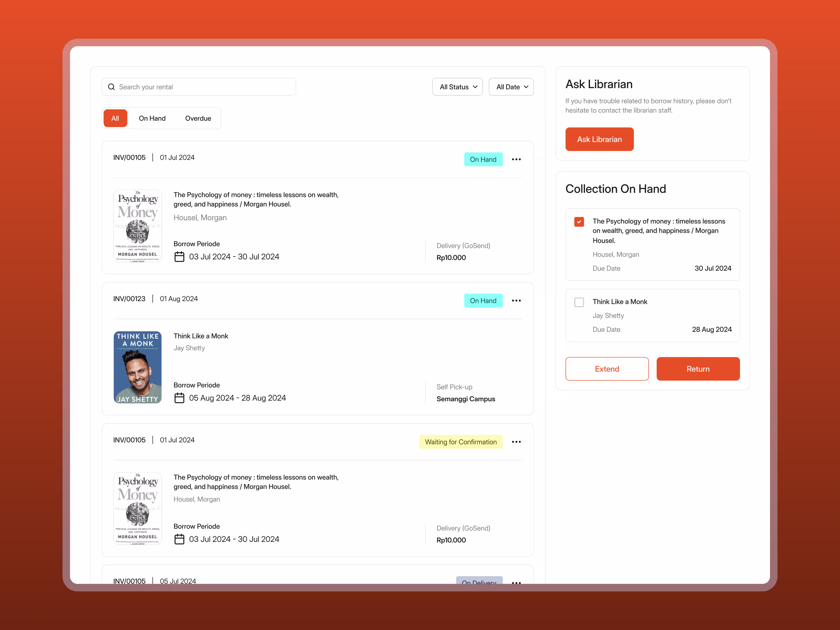Uncheck The Psychology of money in Collection On Hand
The width and height of the screenshot is (840, 630).
(579, 222)
